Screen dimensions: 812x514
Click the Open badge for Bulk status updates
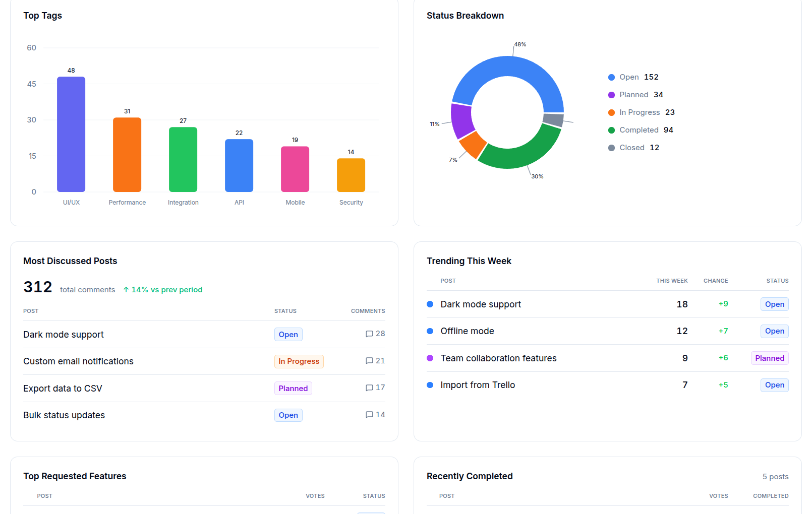coord(288,415)
